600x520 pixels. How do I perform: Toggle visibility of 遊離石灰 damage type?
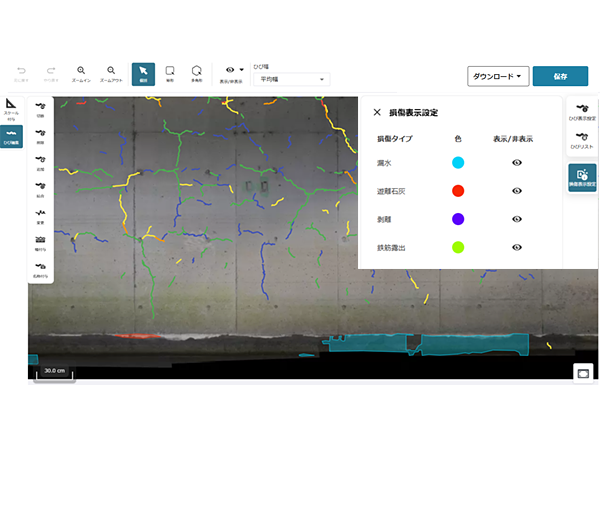point(517,191)
